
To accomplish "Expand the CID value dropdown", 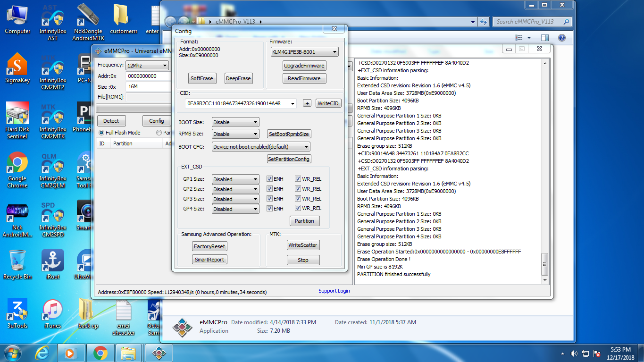I will [293, 103].
